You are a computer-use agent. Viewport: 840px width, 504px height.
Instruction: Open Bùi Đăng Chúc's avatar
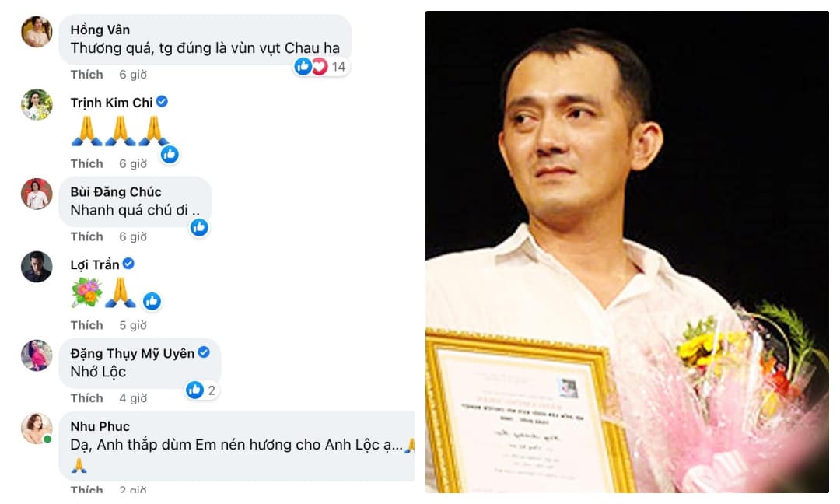tap(37, 194)
